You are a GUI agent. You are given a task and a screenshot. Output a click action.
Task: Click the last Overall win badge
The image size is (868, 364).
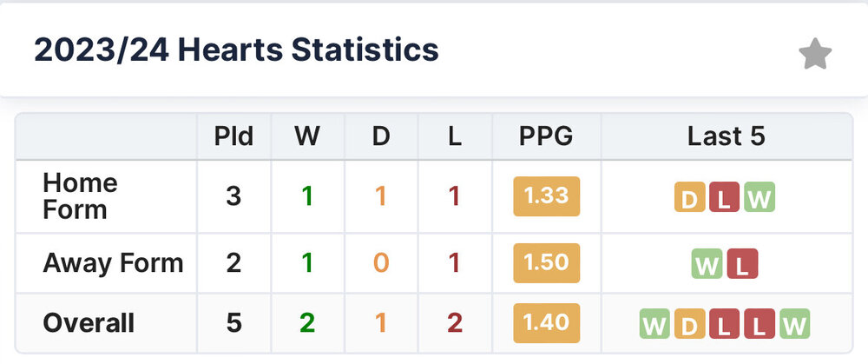[x=794, y=324]
